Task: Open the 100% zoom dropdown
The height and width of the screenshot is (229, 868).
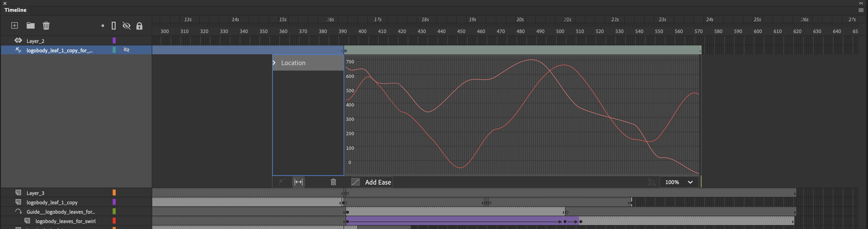Action: coord(679,182)
